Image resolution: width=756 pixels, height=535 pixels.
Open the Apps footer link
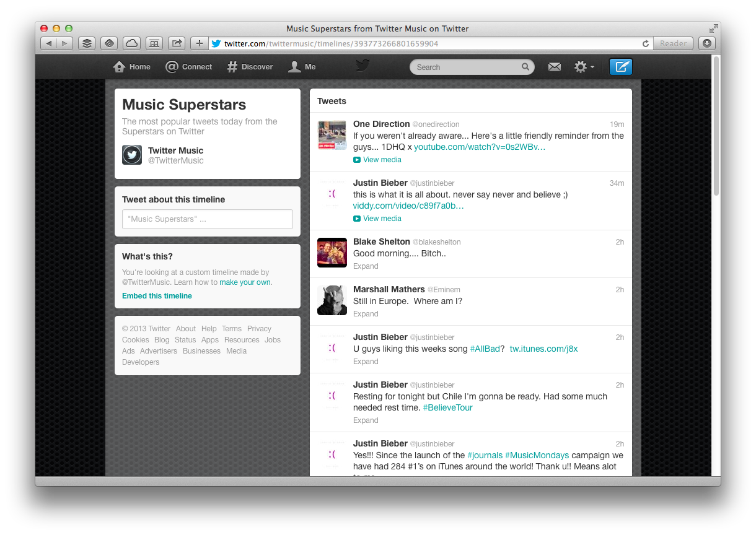(x=210, y=340)
